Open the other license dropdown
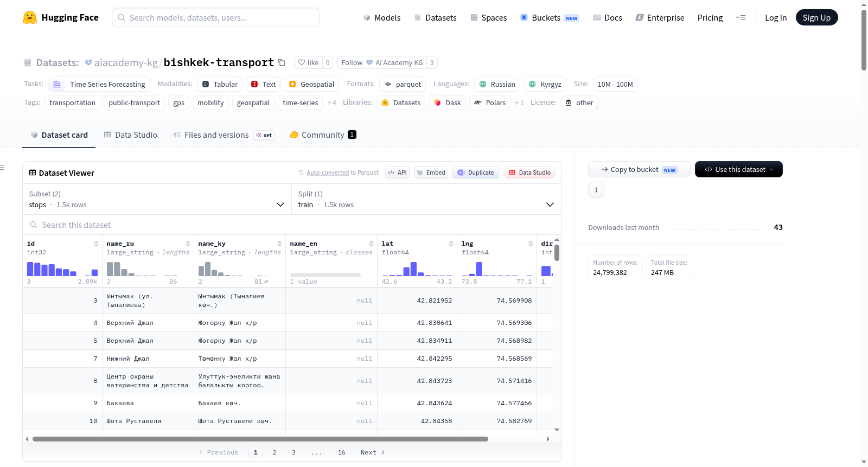 coord(580,103)
